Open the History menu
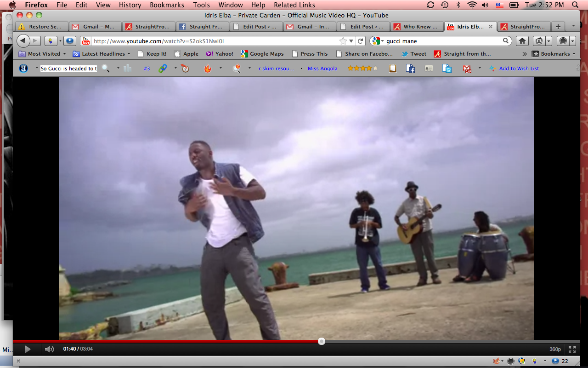This screenshot has width=588, height=368. pos(130,5)
